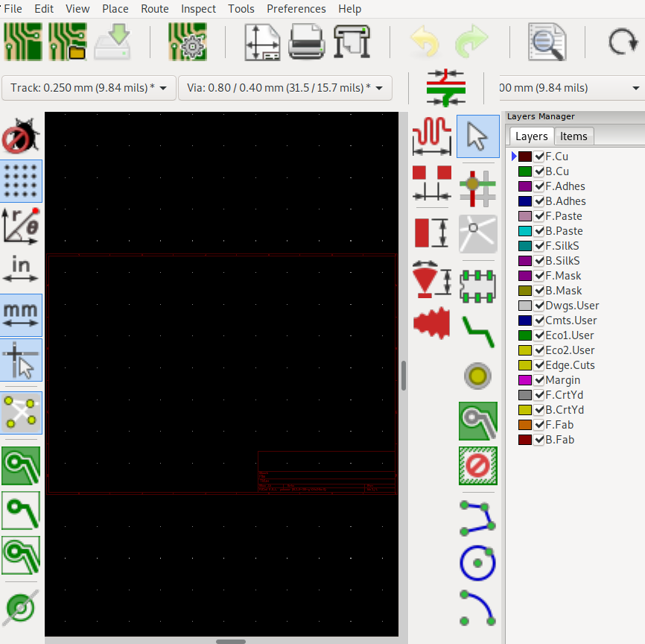Switch to the Items tab
This screenshot has width=645, height=644.
coord(573,136)
